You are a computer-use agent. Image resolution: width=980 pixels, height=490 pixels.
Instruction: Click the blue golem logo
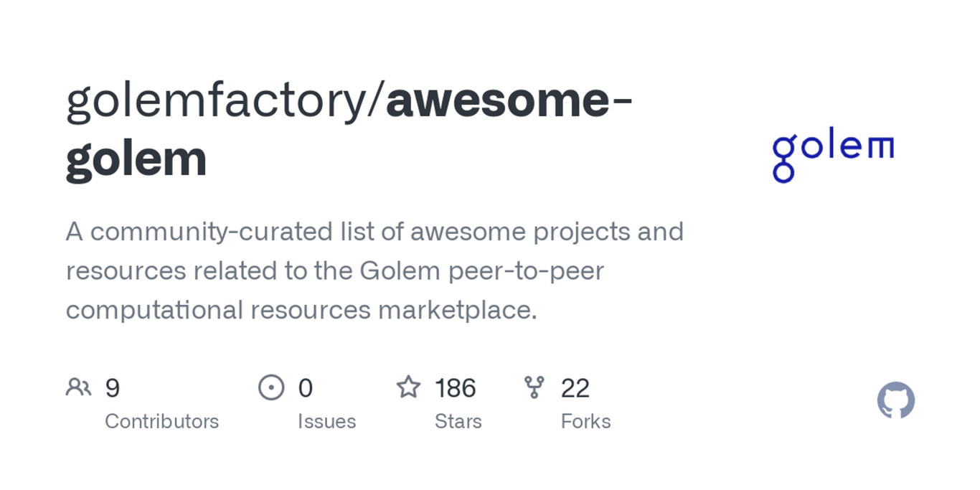tap(832, 154)
